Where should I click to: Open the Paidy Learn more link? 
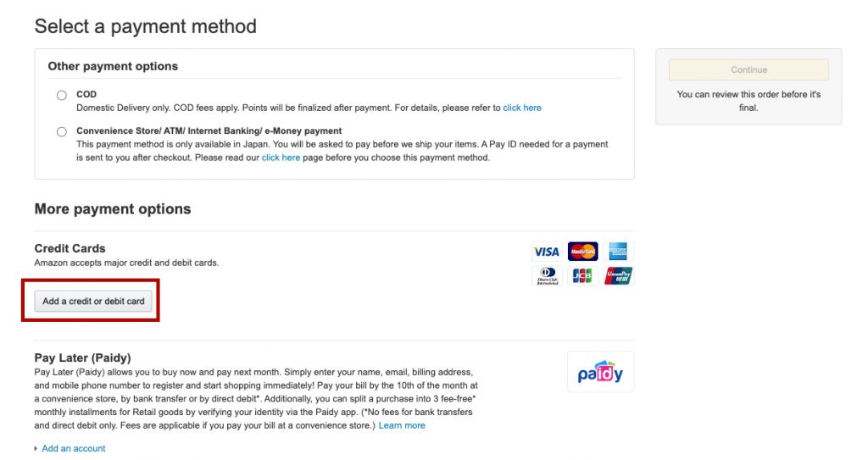[402, 425]
